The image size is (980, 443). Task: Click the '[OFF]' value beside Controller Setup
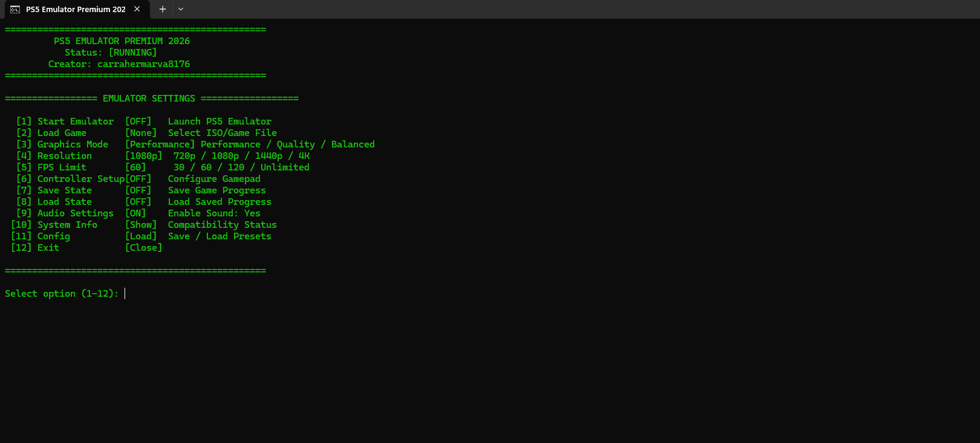pos(138,179)
